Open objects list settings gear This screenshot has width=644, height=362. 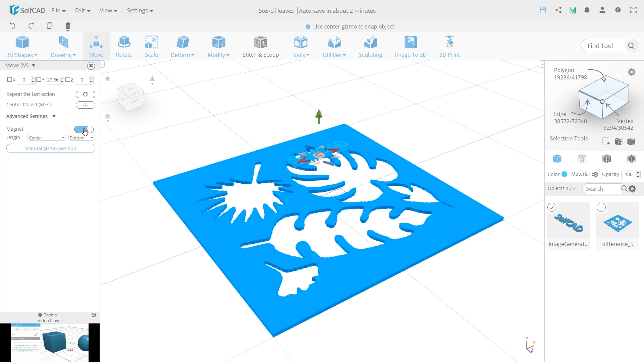point(633,189)
